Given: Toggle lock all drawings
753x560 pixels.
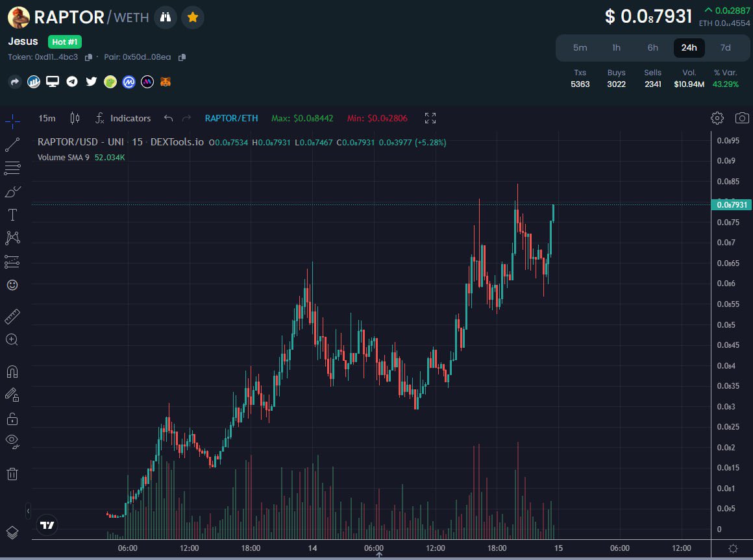Looking at the screenshot, I should point(12,419).
